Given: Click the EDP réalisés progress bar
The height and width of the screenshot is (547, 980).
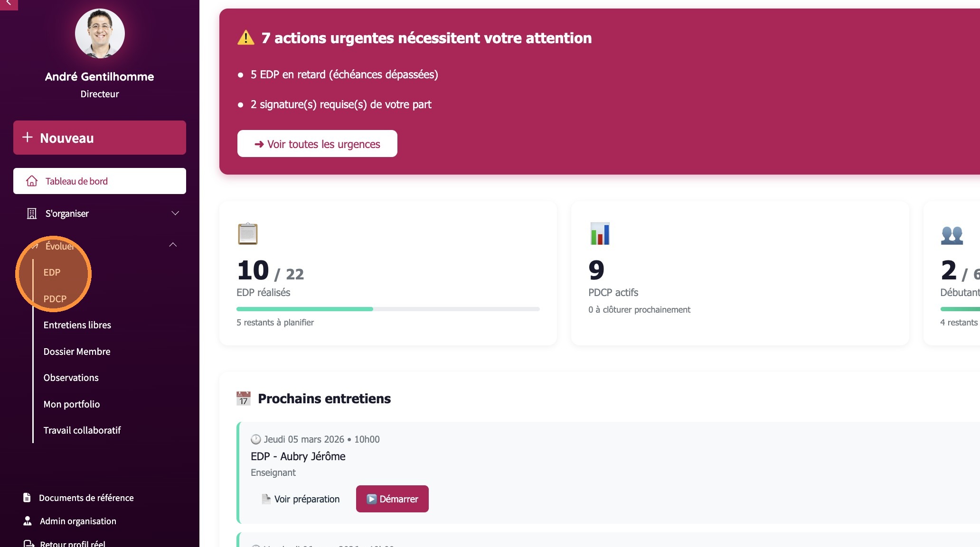Looking at the screenshot, I should (388, 309).
